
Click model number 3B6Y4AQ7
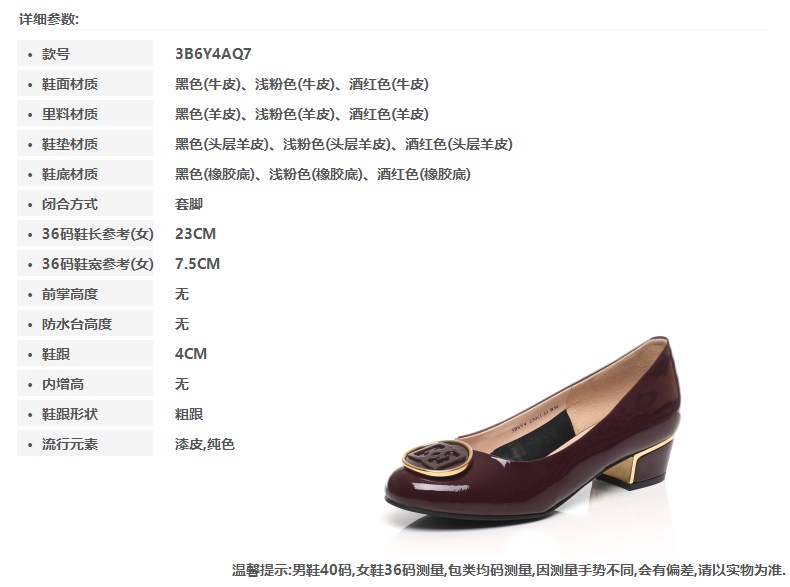coord(213,53)
